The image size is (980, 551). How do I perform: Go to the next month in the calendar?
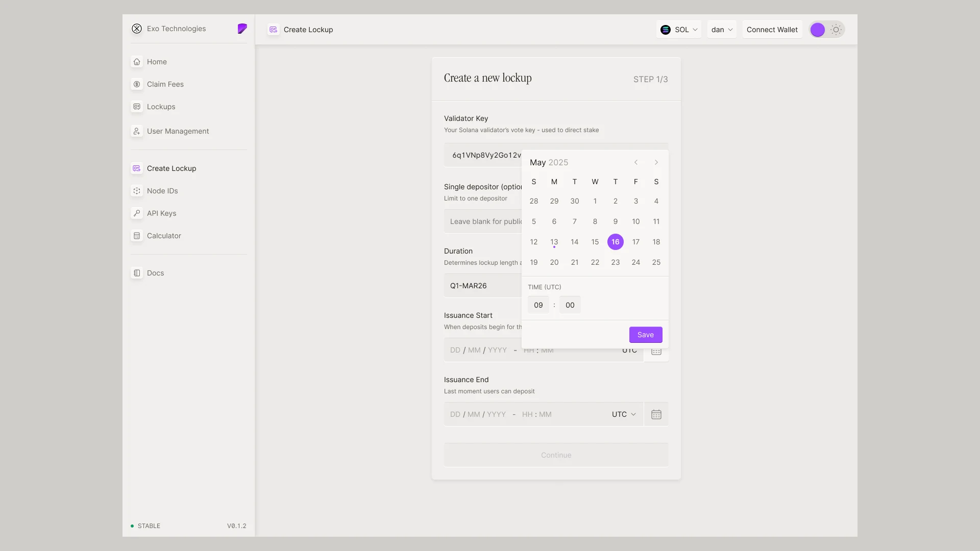(656, 162)
